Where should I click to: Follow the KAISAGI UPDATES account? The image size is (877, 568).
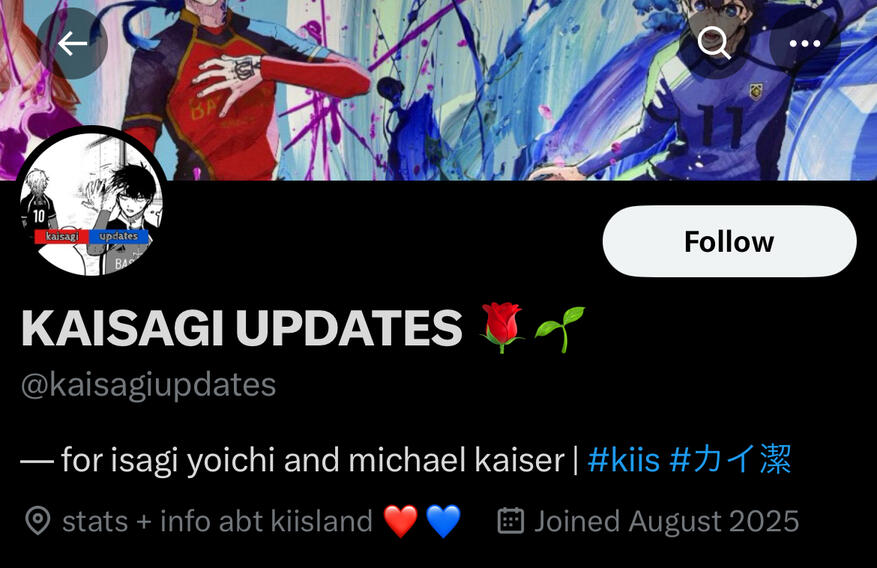pyautogui.click(x=729, y=242)
